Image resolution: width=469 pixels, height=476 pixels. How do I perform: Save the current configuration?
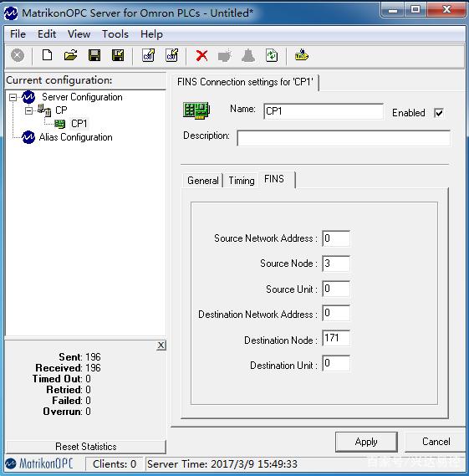(94, 55)
